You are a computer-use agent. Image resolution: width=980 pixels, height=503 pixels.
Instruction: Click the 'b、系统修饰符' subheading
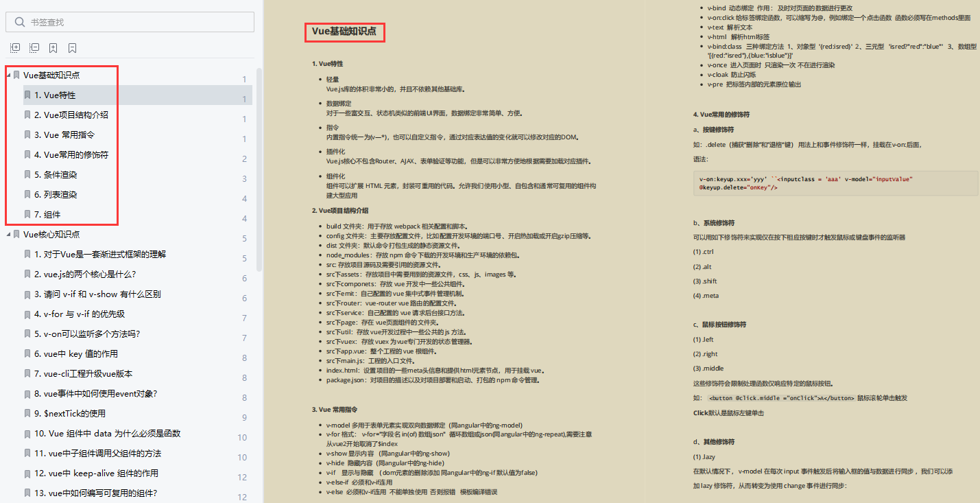(713, 223)
